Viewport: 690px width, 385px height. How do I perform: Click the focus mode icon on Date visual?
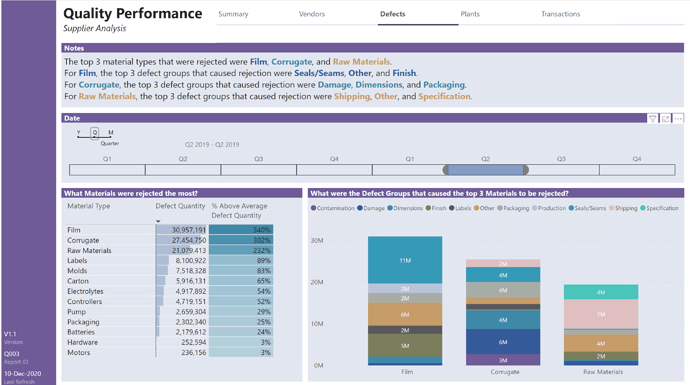(665, 118)
